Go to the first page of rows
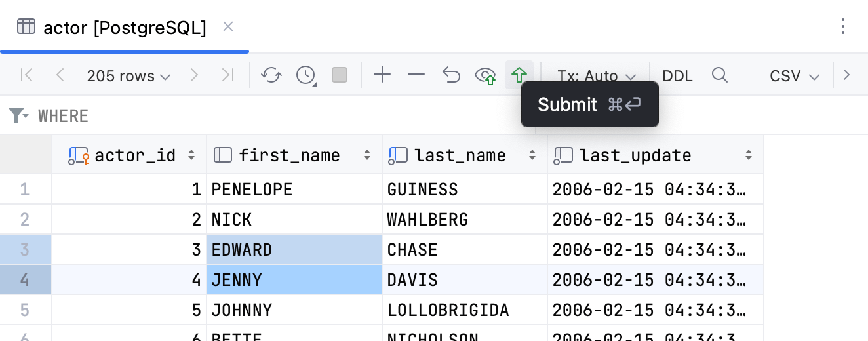This screenshot has height=341, width=868. [x=27, y=75]
